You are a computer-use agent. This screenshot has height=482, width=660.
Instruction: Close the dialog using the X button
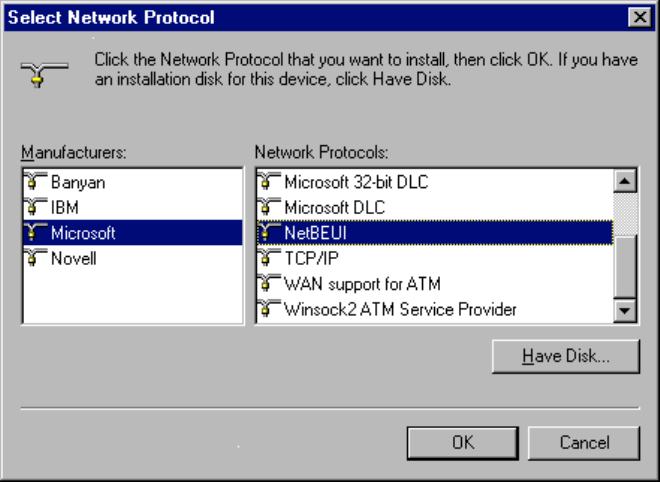[638, 18]
